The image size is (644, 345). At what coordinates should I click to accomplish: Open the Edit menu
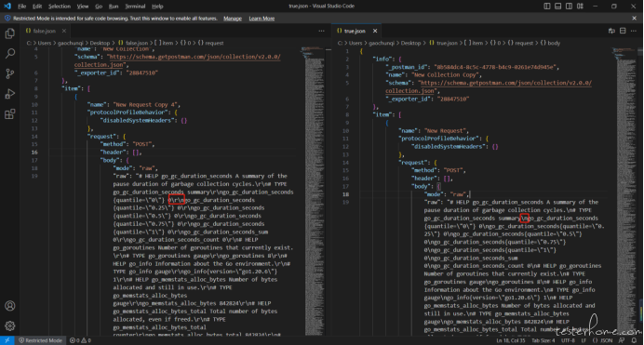tap(37, 7)
